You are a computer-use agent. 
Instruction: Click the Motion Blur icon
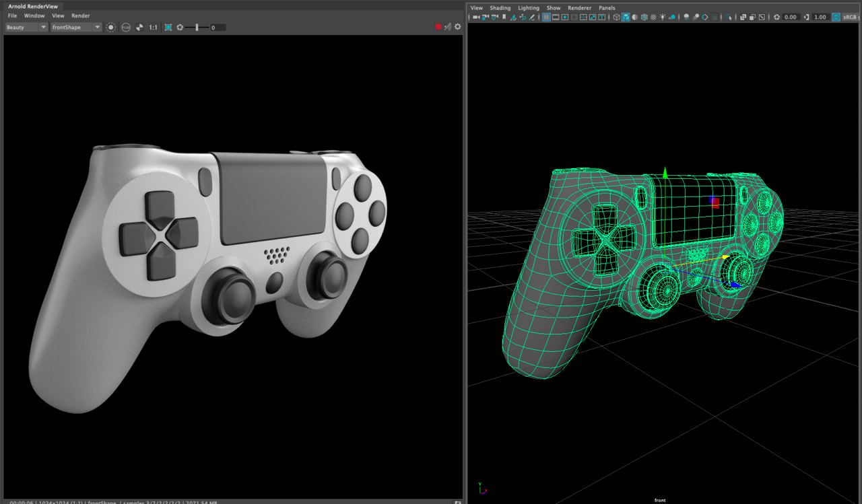pyautogui.click(x=696, y=17)
